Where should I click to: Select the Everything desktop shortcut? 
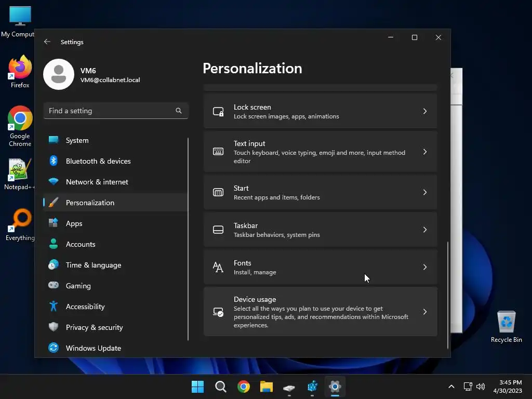coord(20,225)
